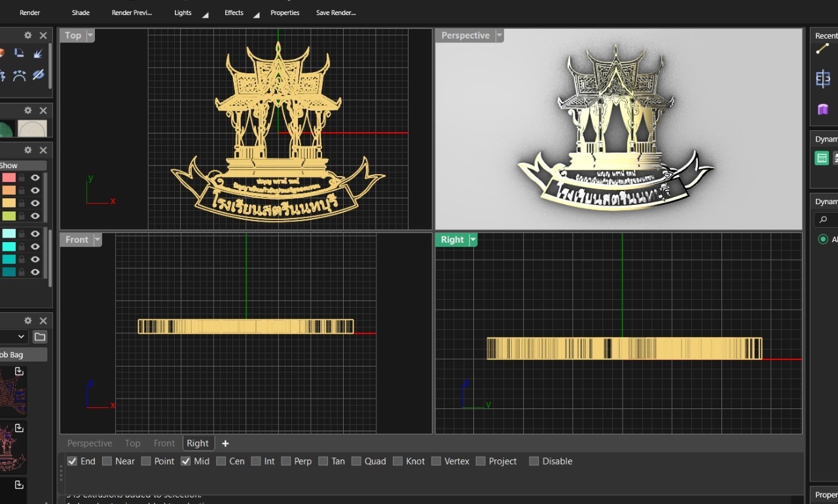Expand the Lights flyout triangle

coord(205,15)
